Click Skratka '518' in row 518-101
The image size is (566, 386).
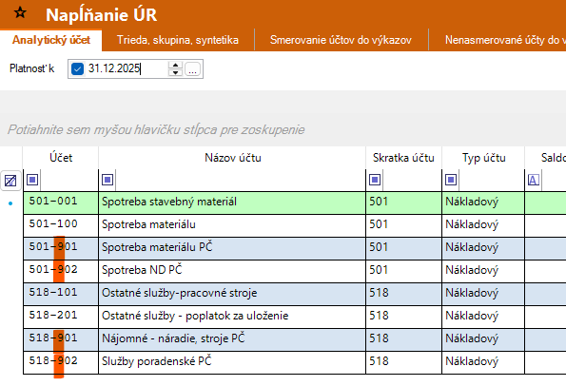pos(404,294)
